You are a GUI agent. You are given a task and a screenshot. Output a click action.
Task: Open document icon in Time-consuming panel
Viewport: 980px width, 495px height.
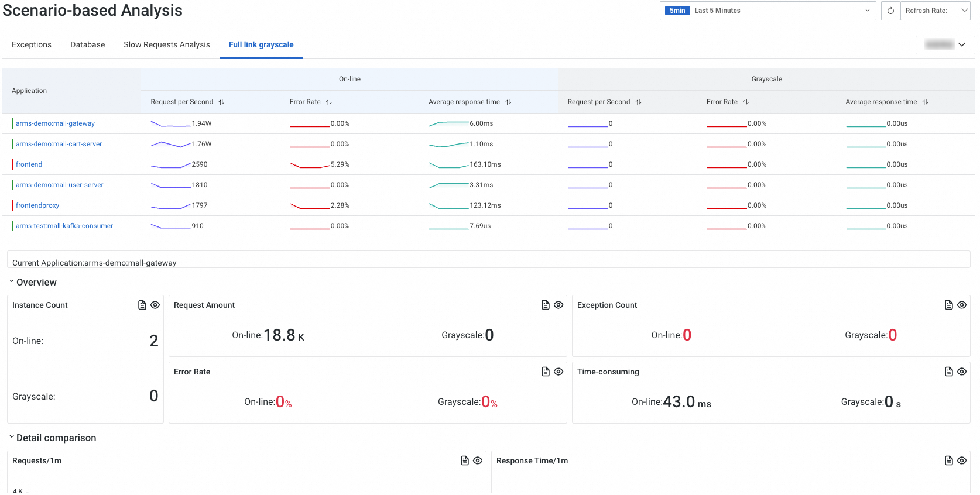point(948,372)
